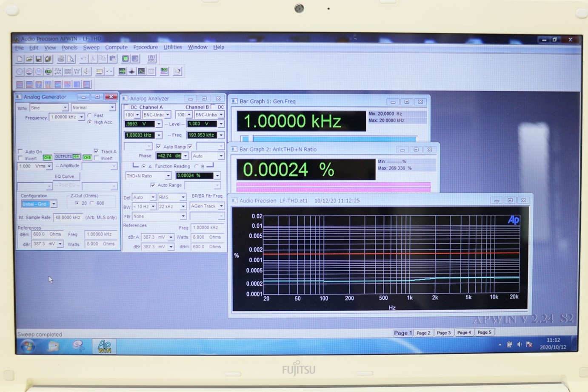
Task: Switch to the Page 2 tab
Action: tap(423, 333)
